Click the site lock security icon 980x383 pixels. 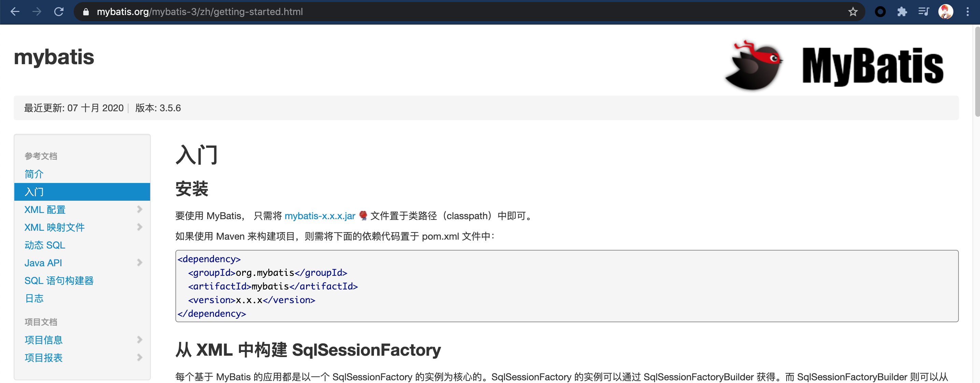pyautogui.click(x=86, y=12)
